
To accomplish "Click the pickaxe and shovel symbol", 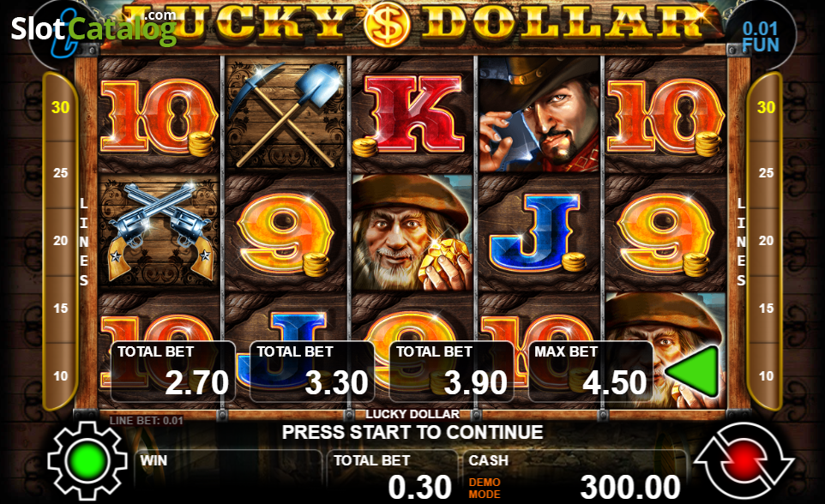I will click(x=286, y=115).
